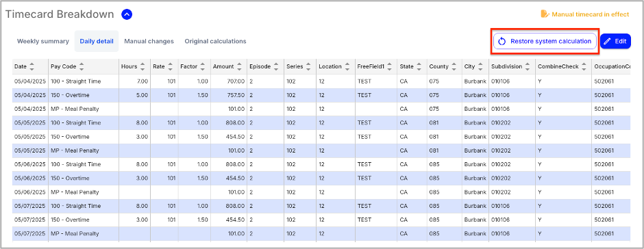Click the Edit button
644x249 pixels.
[615, 41]
